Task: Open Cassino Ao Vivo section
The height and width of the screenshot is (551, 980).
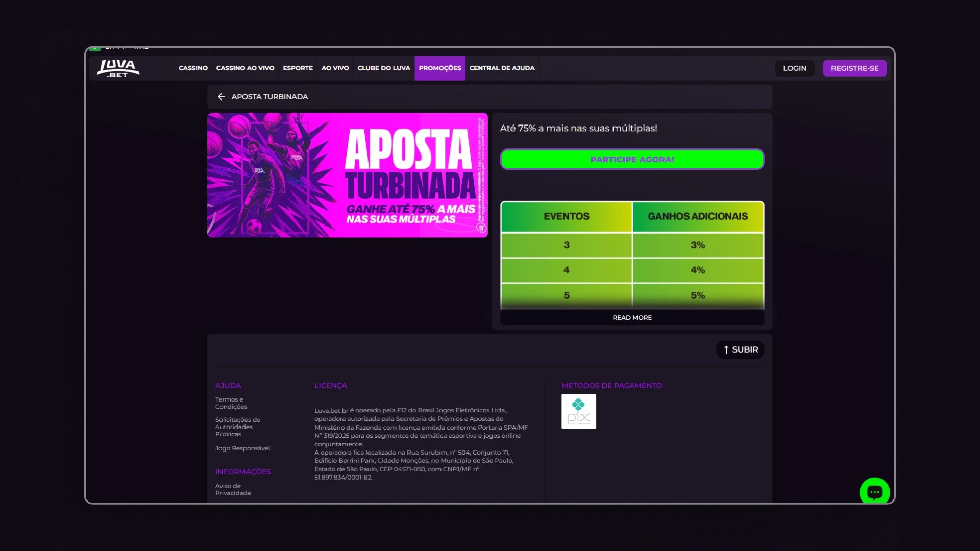Action: [x=245, y=68]
